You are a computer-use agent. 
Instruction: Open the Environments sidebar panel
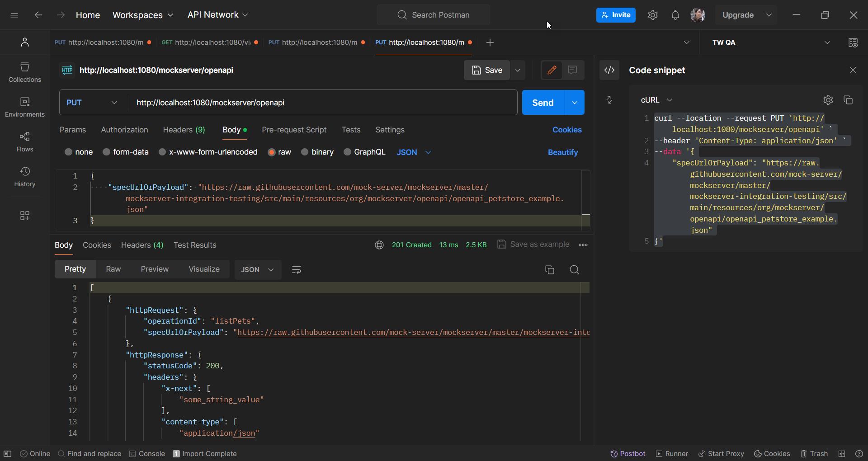[x=25, y=107]
